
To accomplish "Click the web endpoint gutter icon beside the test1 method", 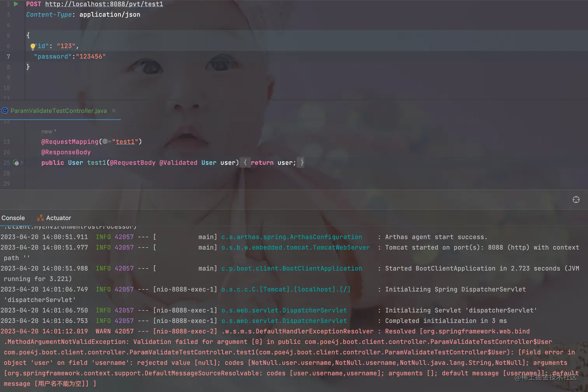I will pyautogui.click(x=16, y=163).
